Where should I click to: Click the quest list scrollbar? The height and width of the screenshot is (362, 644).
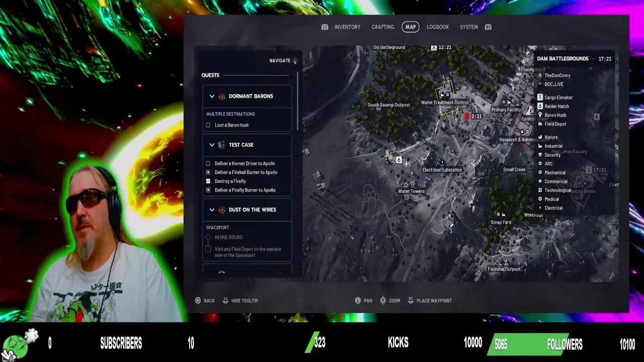(x=298, y=101)
